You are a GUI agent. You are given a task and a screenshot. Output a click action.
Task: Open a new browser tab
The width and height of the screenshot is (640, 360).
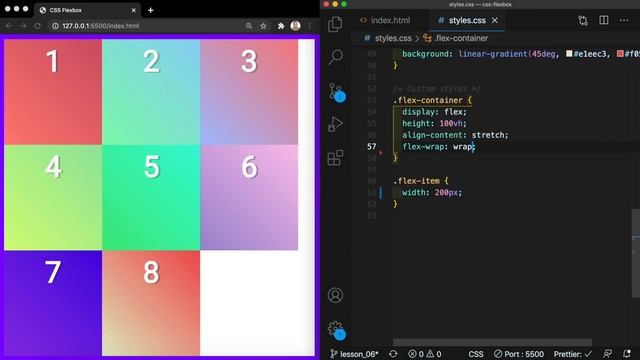click(x=151, y=10)
